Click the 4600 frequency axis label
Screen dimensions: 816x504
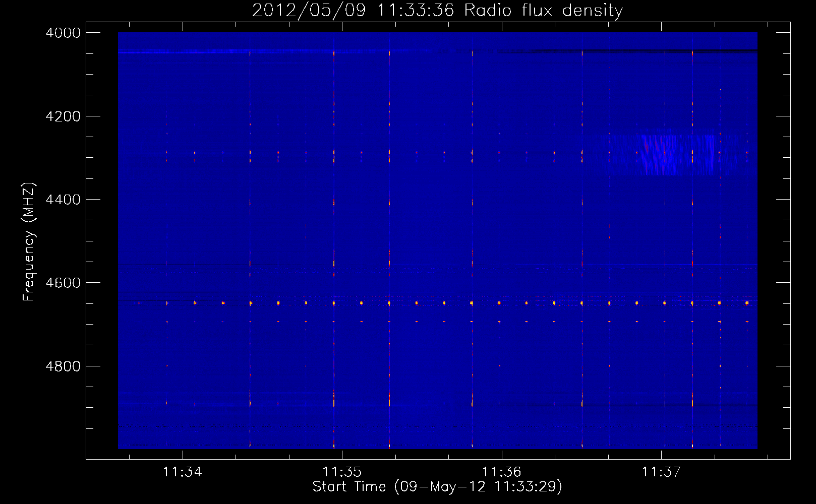(x=63, y=283)
